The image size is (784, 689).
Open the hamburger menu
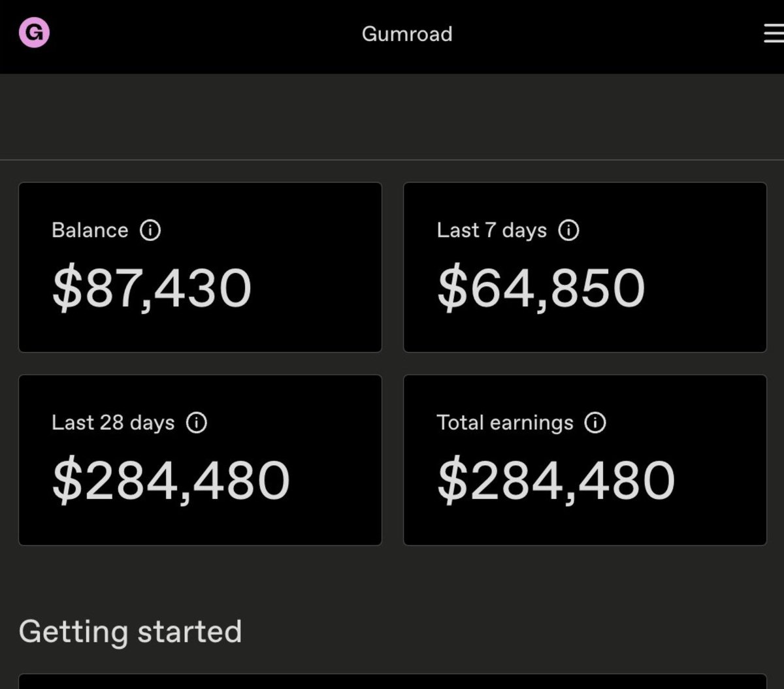click(x=774, y=34)
